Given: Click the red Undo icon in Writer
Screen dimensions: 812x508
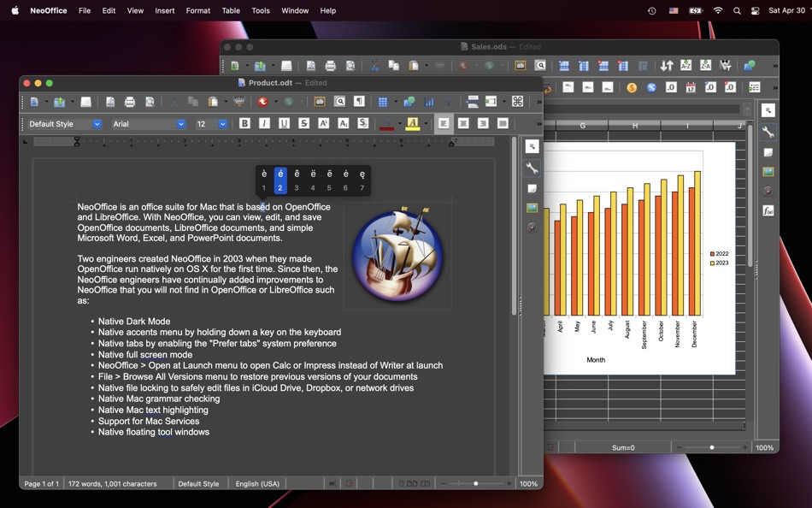Looking at the screenshot, I should pyautogui.click(x=263, y=102).
